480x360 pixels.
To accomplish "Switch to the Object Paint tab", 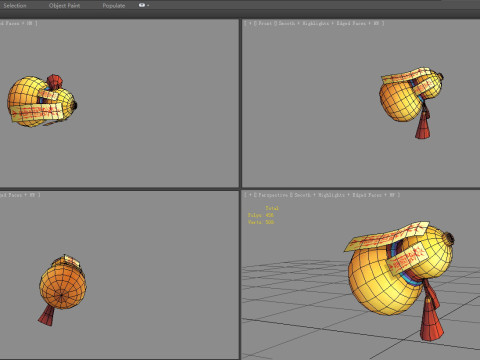I will coord(64,6).
